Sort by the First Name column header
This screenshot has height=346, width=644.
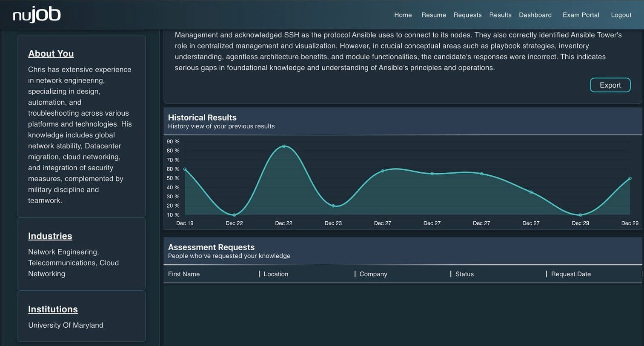coord(184,274)
